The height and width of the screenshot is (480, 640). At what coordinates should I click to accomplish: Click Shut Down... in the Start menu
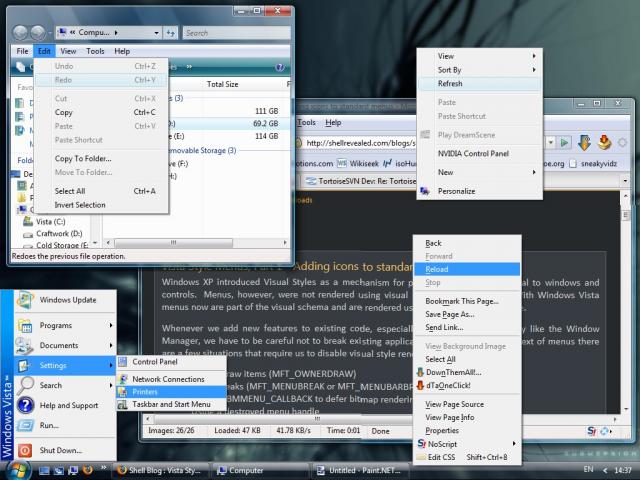(65, 450)
